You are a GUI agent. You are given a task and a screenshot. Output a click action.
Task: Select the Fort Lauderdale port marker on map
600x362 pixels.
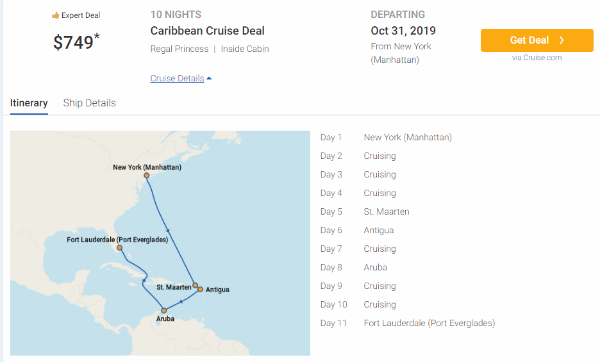(120, 248)
